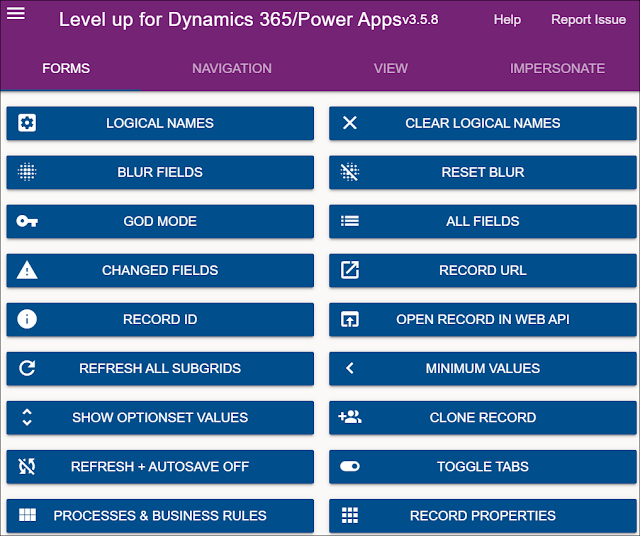Click the Open Record in Web API icon

pos(350,319)
